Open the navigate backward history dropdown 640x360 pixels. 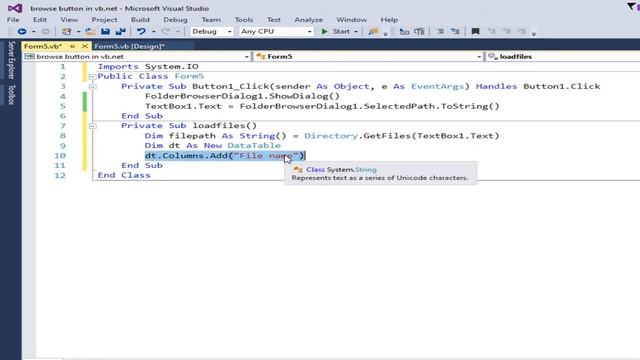(33, 31)
